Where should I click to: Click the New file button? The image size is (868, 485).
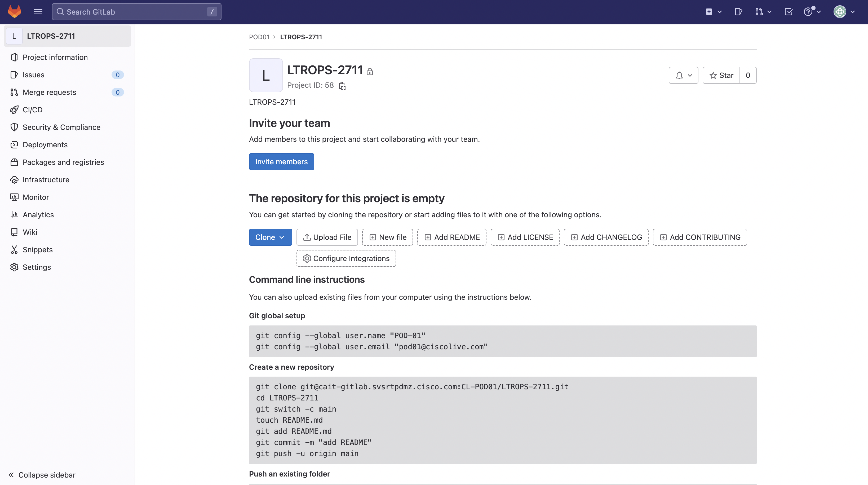click(387, 237)
